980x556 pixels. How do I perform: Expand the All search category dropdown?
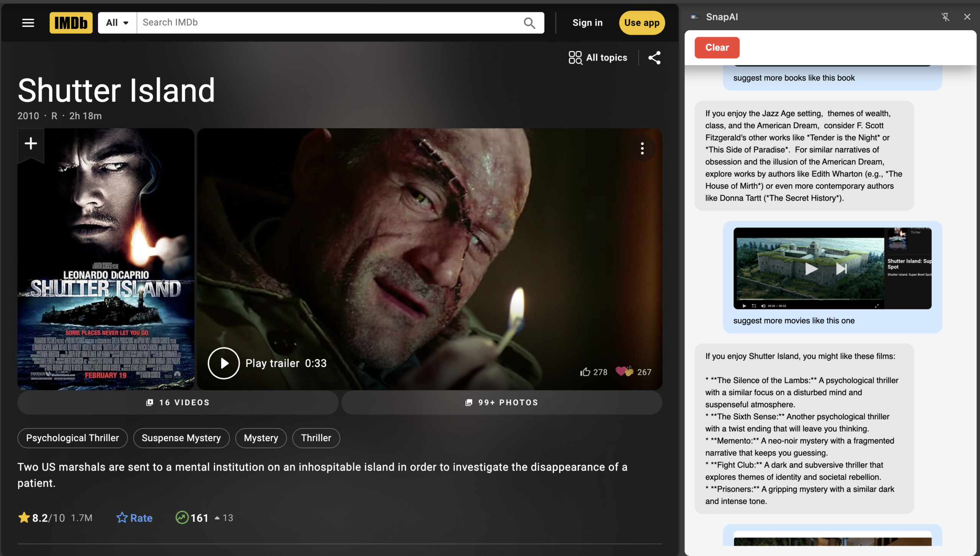coord(117,23)
